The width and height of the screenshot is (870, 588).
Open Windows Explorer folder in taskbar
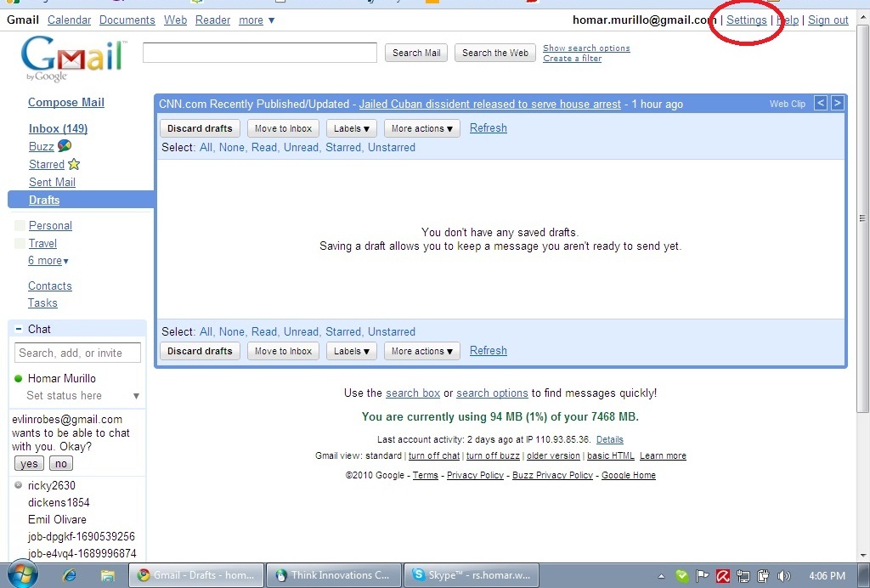coord(107,575)
